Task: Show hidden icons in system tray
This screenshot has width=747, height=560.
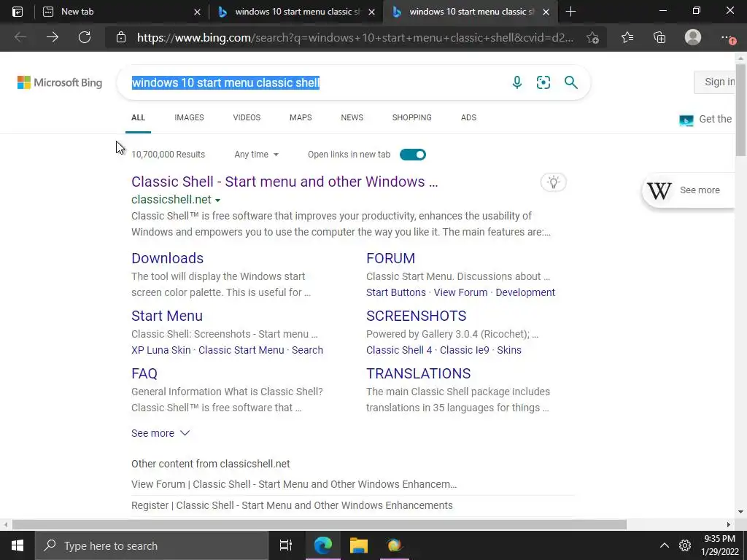Action: click(664, 545)
